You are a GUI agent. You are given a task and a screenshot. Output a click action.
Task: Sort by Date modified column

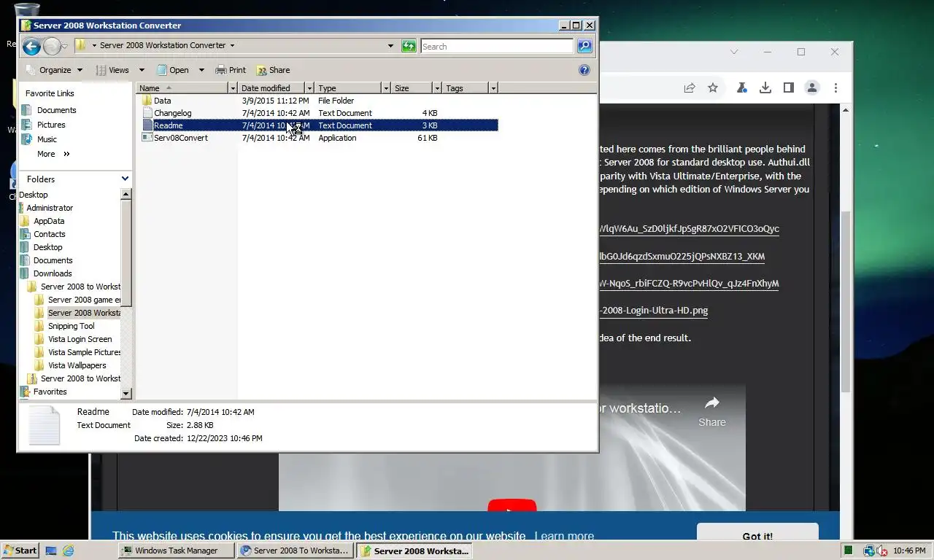271,88
